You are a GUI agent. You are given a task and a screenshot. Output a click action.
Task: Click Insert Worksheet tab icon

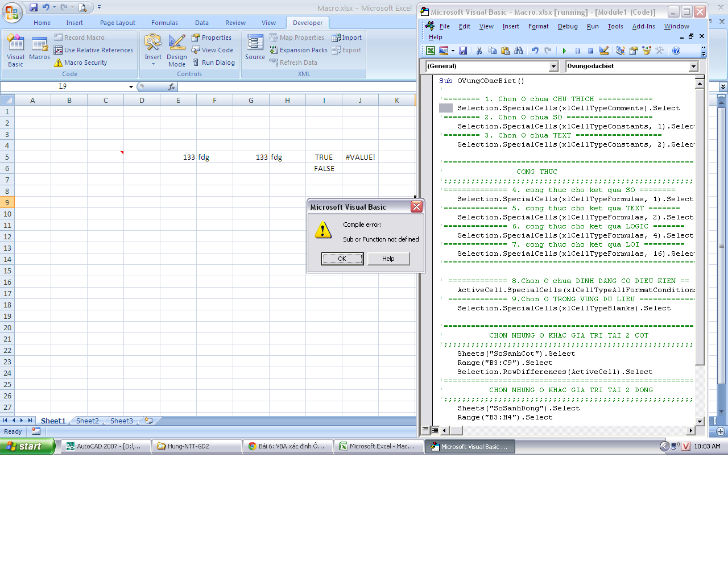[149, 421]
